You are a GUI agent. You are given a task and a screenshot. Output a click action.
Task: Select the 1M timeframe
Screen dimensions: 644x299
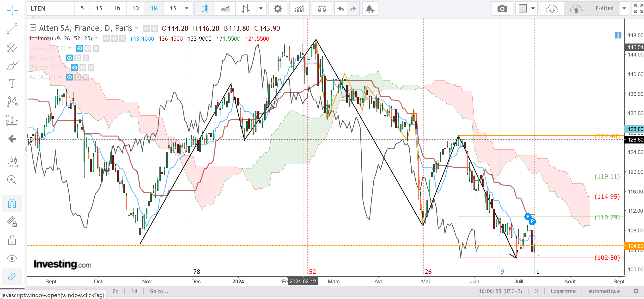pyautogui.click(x=154, y=8)
